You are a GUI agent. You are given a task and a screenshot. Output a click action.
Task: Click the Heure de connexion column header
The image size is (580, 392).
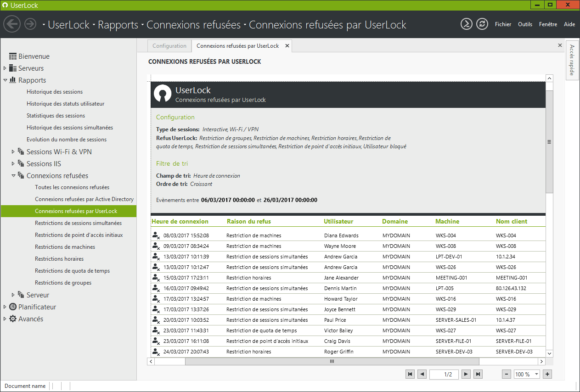(x=180, y=221)
